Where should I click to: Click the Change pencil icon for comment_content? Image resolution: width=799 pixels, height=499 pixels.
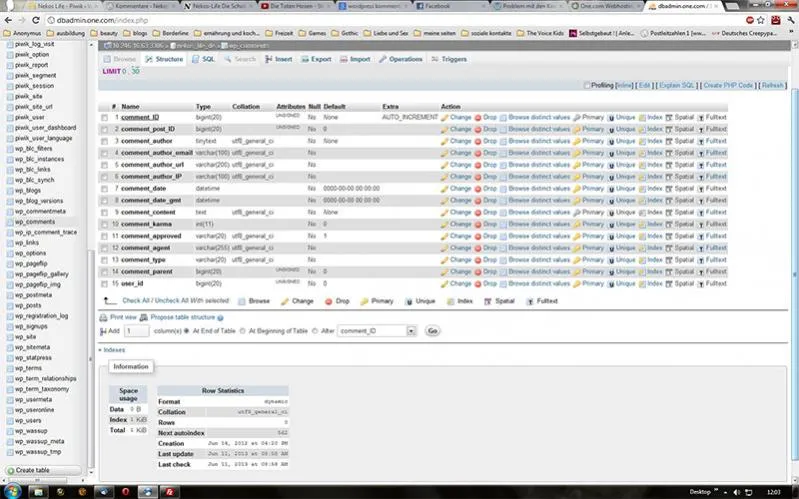coord(444,213)
